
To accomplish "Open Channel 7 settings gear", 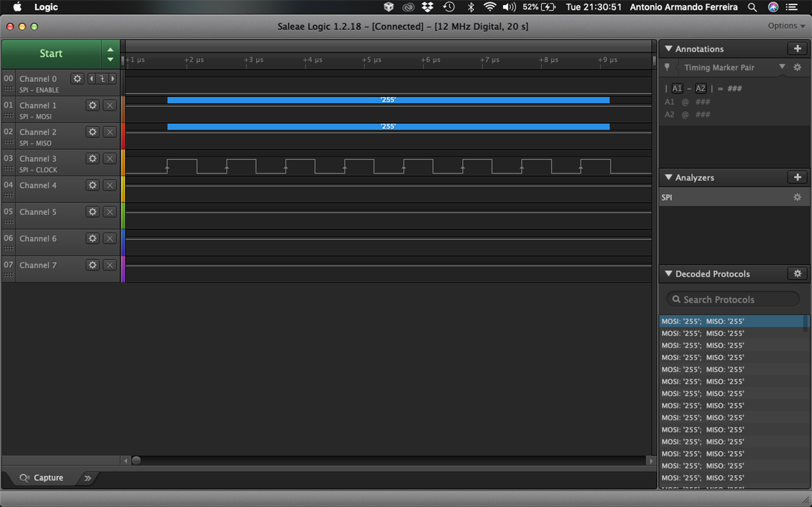I will [92, 265].
